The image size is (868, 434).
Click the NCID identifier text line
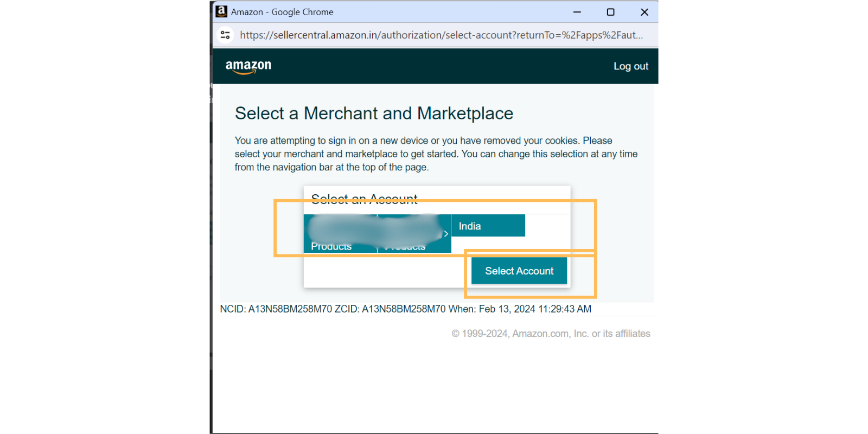click(x=405, y=309)
